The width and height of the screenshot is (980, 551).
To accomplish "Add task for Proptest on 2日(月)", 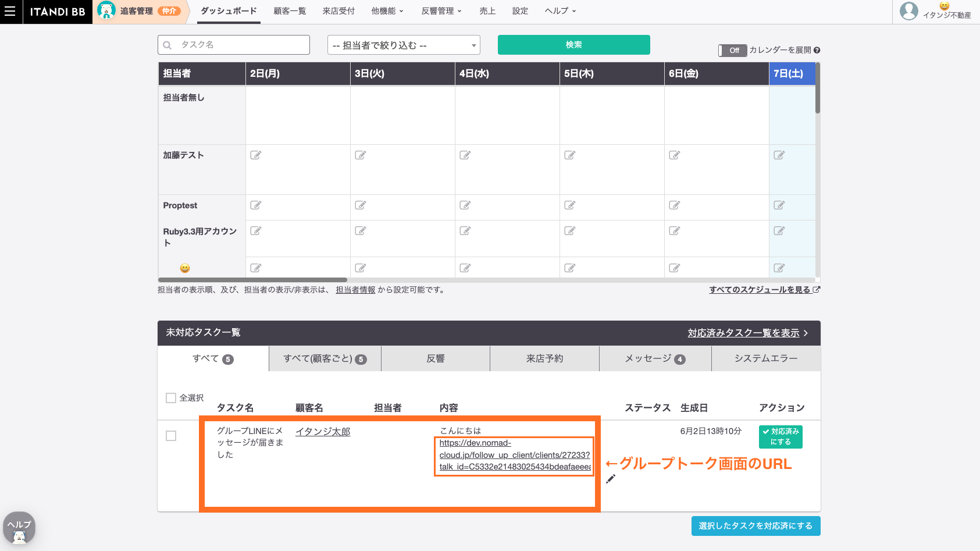I will (256, 205).
